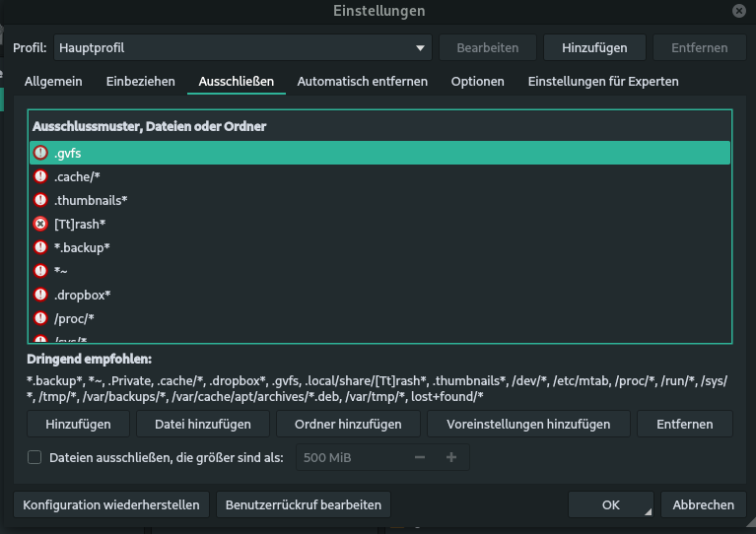Select the .thumbnails* exclude entry
Screen dimensions: 756x534
tap(379, 200)
